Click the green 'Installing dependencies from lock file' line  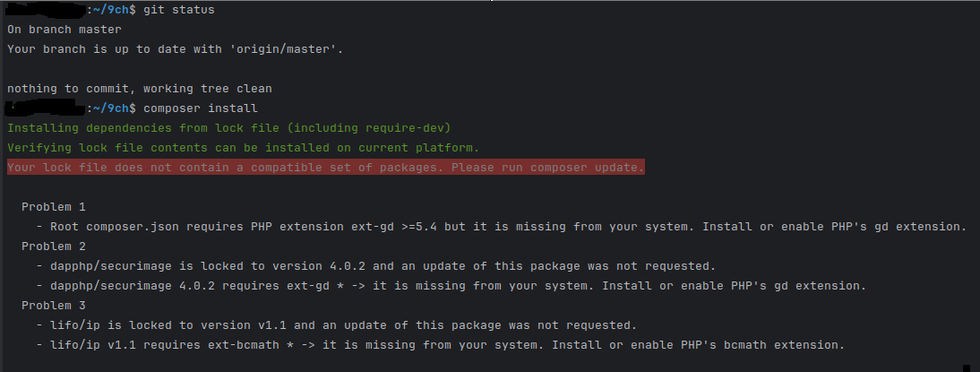(228, 128)
